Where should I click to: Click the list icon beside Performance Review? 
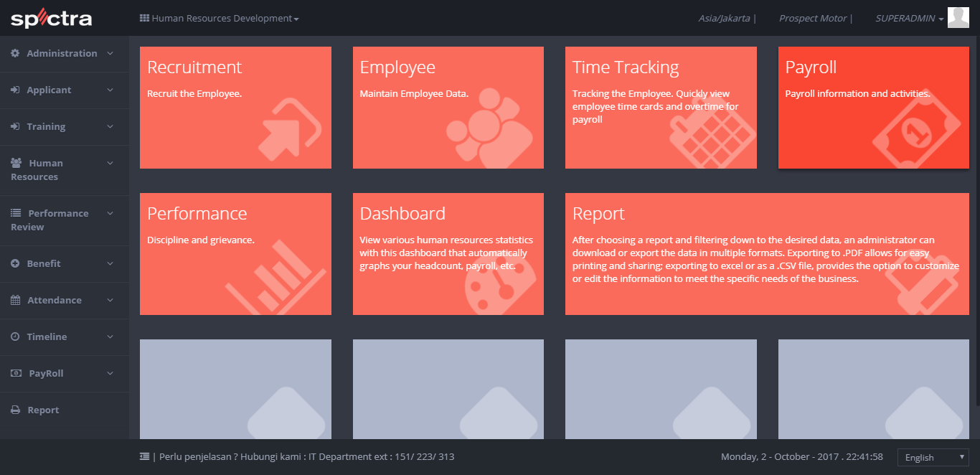pyautogui.click(x=16, y=213)
